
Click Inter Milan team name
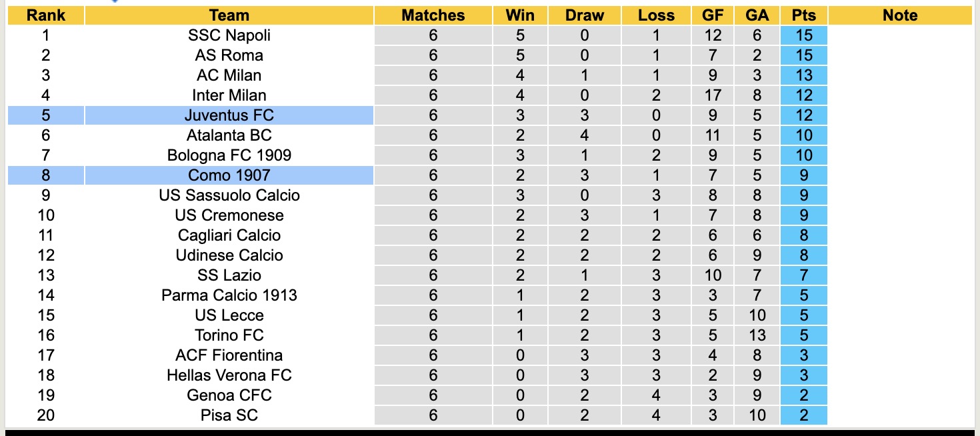[x=229, y=95]
